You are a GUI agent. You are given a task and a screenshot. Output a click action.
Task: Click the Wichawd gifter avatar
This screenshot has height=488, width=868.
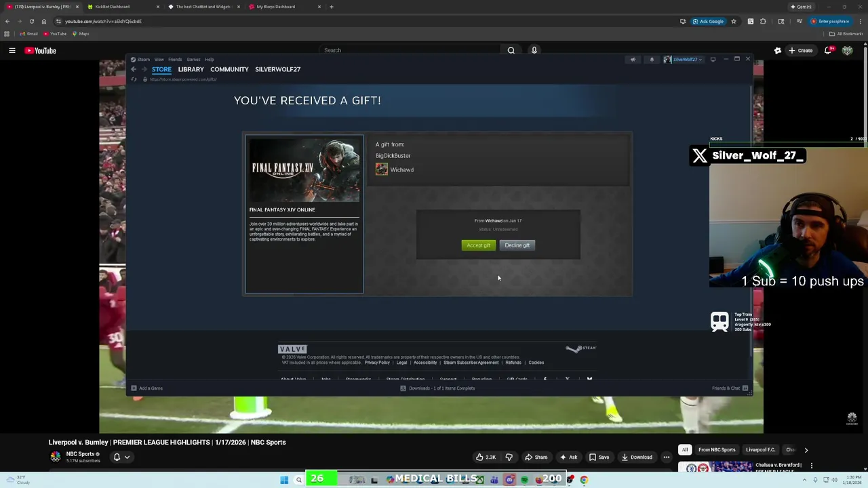(x=382, y=169)
